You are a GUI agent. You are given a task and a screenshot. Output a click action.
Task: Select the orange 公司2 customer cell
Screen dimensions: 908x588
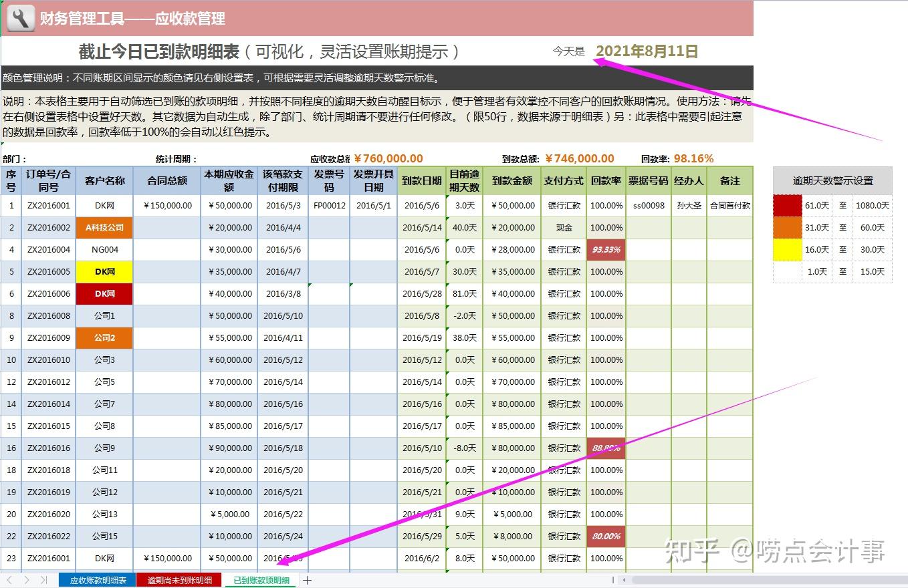104,337
